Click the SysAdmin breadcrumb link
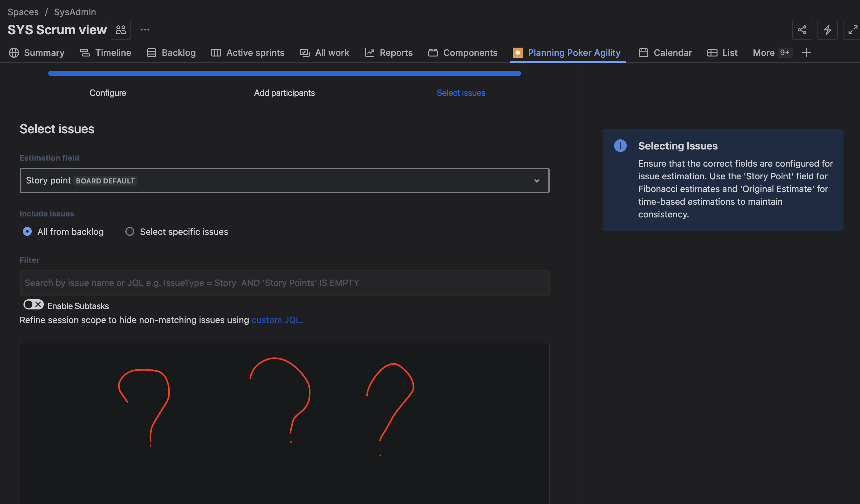Image resolution: width=860 pixels, height=504 pixels. [x=75, y=12]
